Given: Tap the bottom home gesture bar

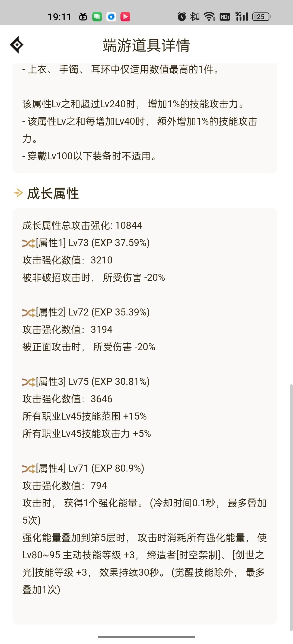Looking at the screenshot, I should click(146, 637).
